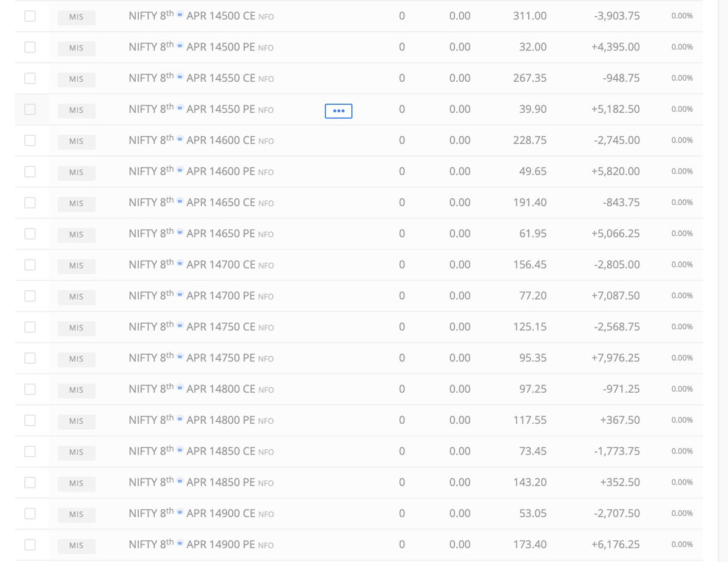Click the MIS badge on 14900 PE row
This screenshot has width=728, height=562.
pyautogui.click(x=76, y=546)
